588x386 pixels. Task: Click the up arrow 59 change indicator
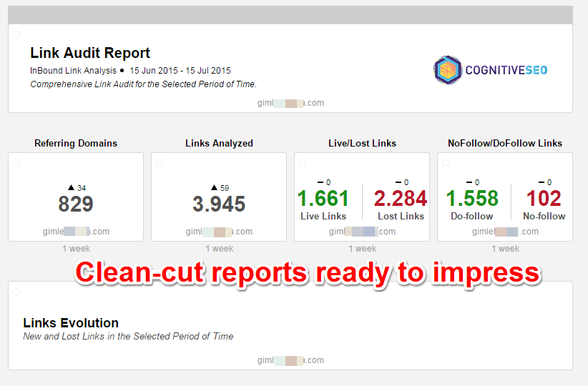point(220,188)
